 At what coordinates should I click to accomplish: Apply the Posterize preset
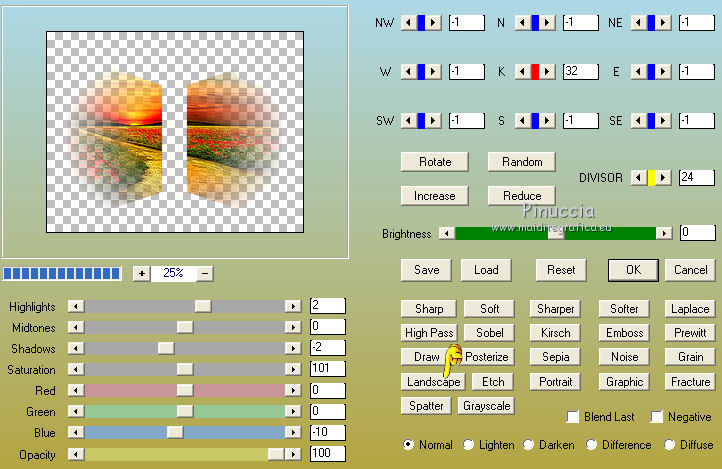[486, 357]
